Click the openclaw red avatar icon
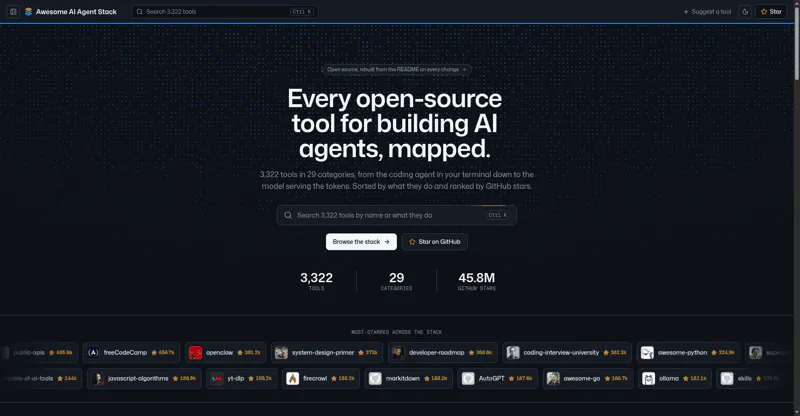Viewport: 800px width, 416px height. point(195,353)
